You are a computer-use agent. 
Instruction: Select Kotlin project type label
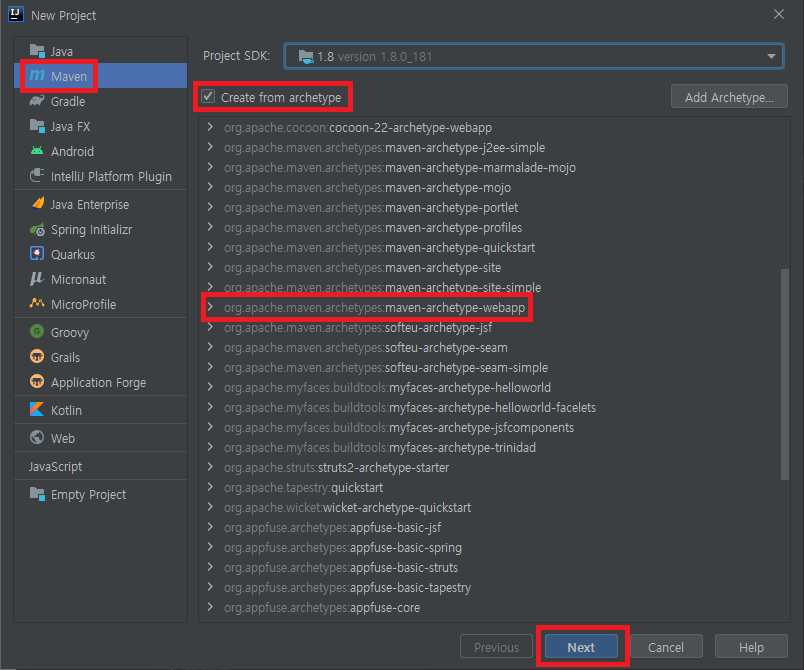(x=66, y=410)
